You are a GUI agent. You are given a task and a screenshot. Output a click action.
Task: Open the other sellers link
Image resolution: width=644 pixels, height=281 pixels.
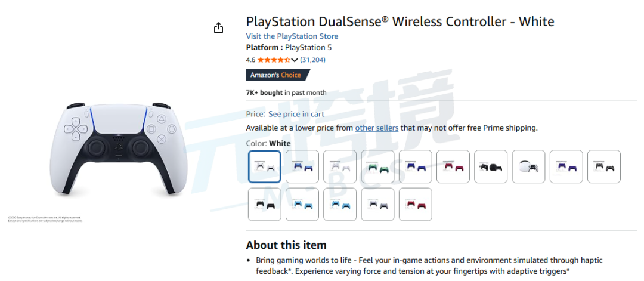tap(377, 128)
